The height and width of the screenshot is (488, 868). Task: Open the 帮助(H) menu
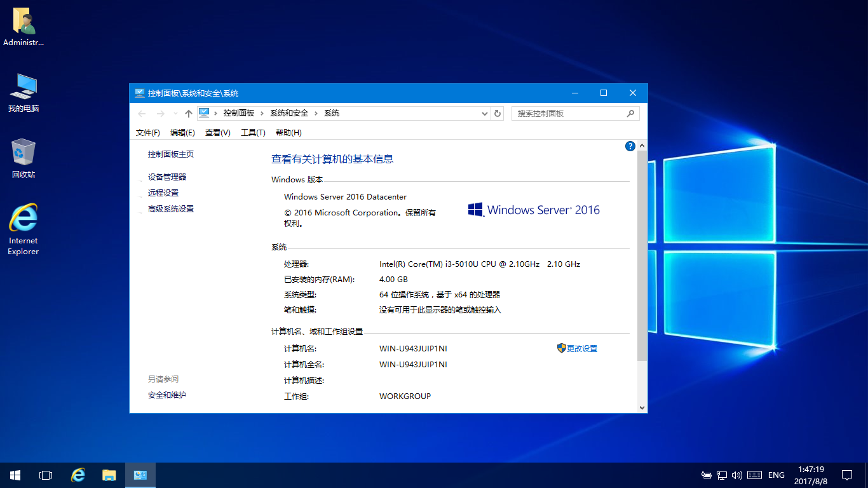(x=288, y=133)
